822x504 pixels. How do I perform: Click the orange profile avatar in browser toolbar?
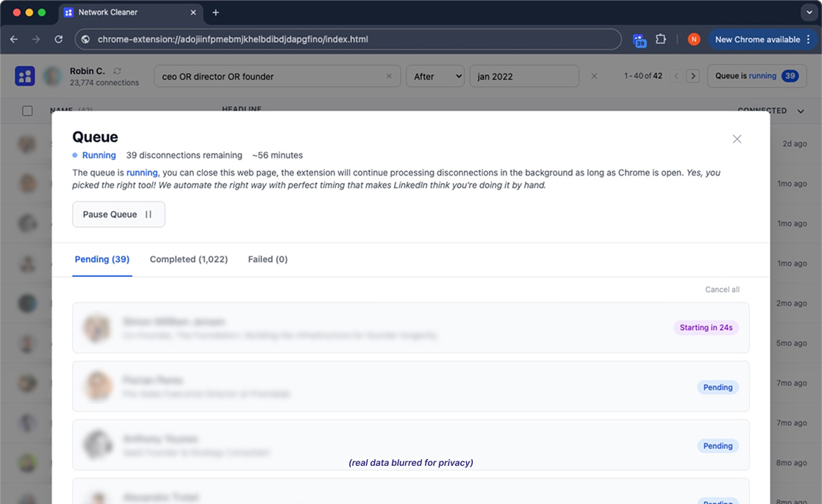point(694,39)
